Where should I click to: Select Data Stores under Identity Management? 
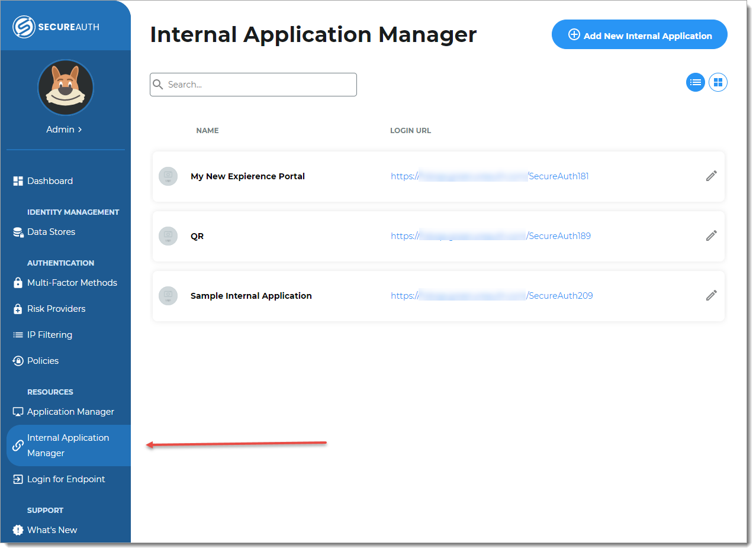pyautogui.click(x=52, y=231)
